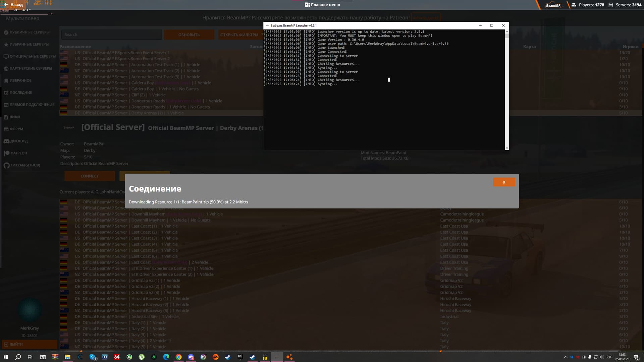This screenshot has width=644, height=362.
Task: Click the Connect button for selected server
Action: point(90,176)
